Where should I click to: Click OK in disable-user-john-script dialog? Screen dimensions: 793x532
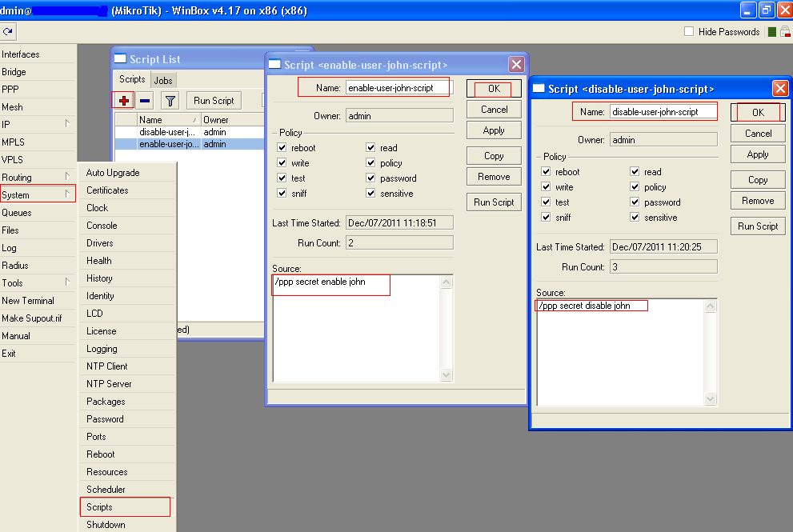coord(758,112)
